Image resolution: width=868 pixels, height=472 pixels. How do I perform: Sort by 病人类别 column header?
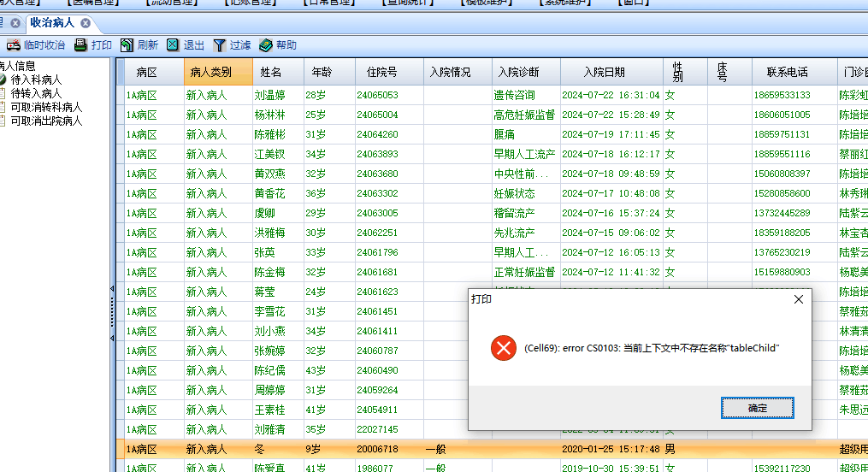(218, 72)
